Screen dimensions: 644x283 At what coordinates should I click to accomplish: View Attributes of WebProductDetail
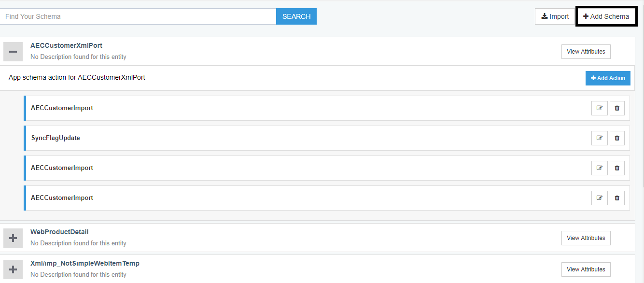tap(586, 238)
